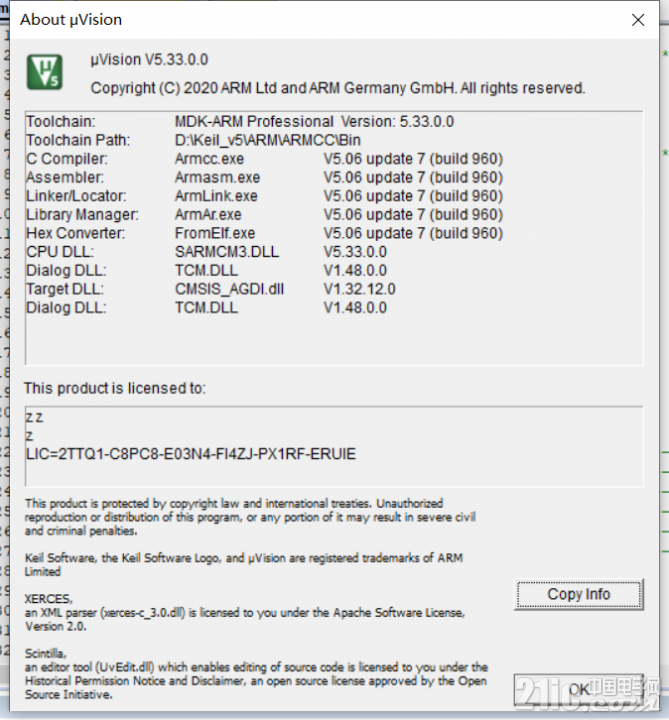Click the C Compiler: label
Image resolution: width=669 pixels, height=720 pixels.
[x=67, y=159]
